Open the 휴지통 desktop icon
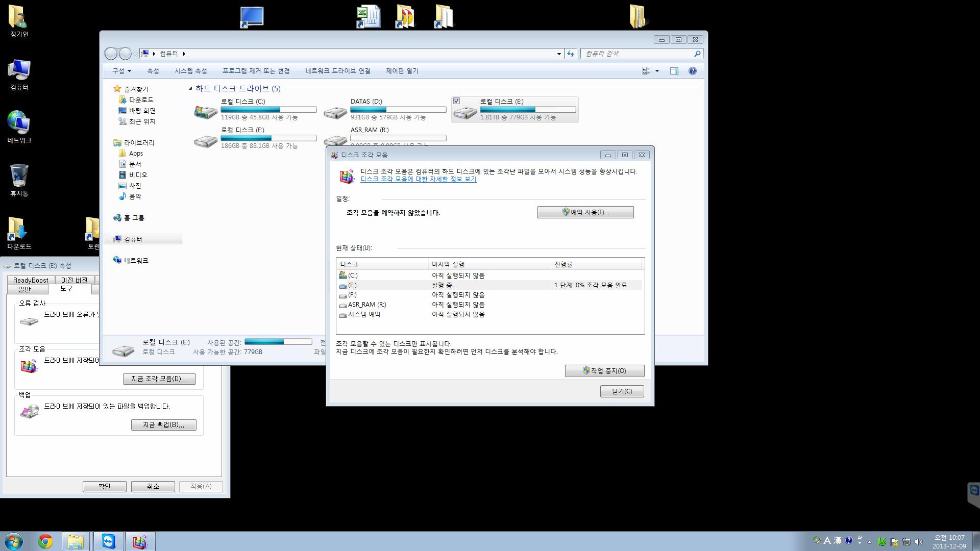980x551 pixels. (x=19, y=180)
